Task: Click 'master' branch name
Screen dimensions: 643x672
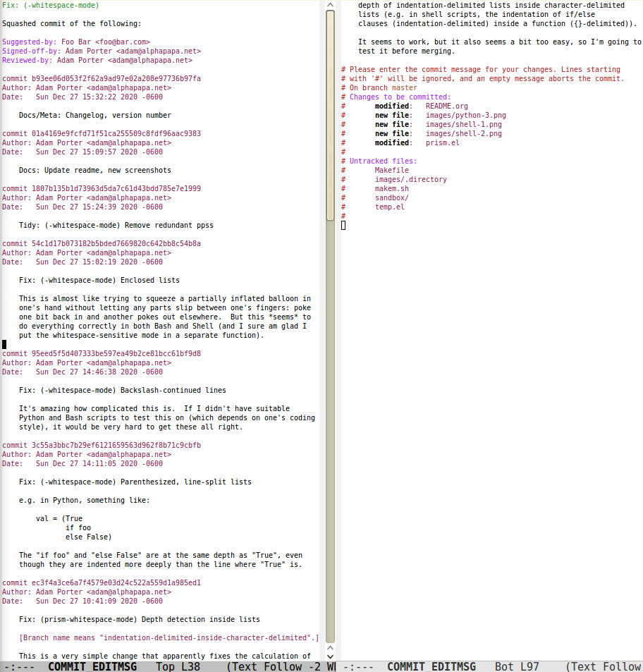Action: [405, 88]
